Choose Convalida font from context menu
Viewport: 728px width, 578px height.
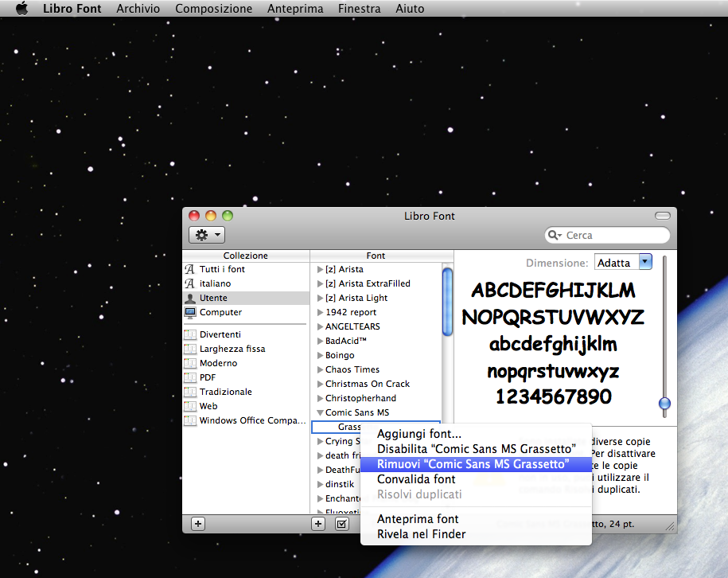coord(476,479)
